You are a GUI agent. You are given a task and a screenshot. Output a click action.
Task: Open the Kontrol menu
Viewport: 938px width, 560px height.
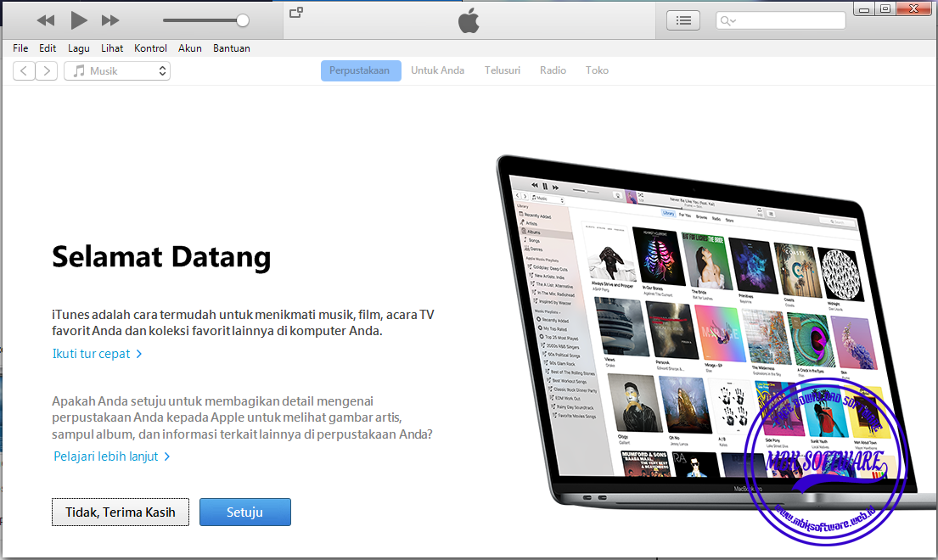coord(150,48)
